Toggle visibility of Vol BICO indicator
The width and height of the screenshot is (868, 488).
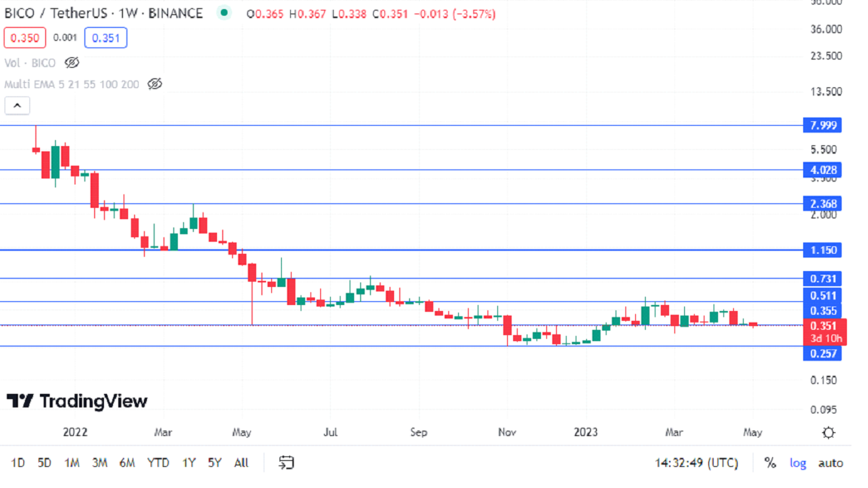click(72, 63)
